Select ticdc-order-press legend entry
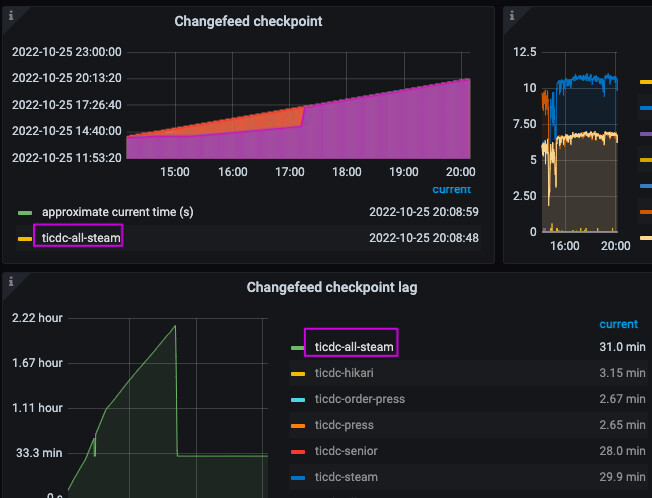 360,398
